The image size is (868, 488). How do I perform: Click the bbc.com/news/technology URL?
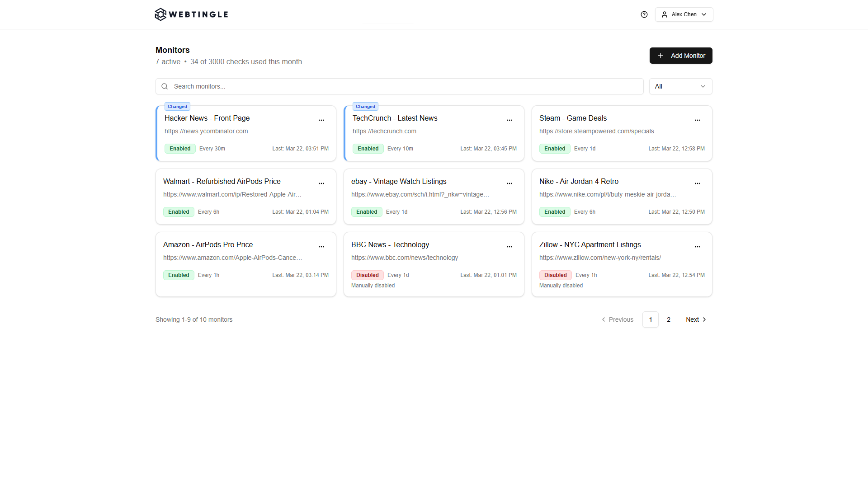pyautogui.click(x=405, y=258)
